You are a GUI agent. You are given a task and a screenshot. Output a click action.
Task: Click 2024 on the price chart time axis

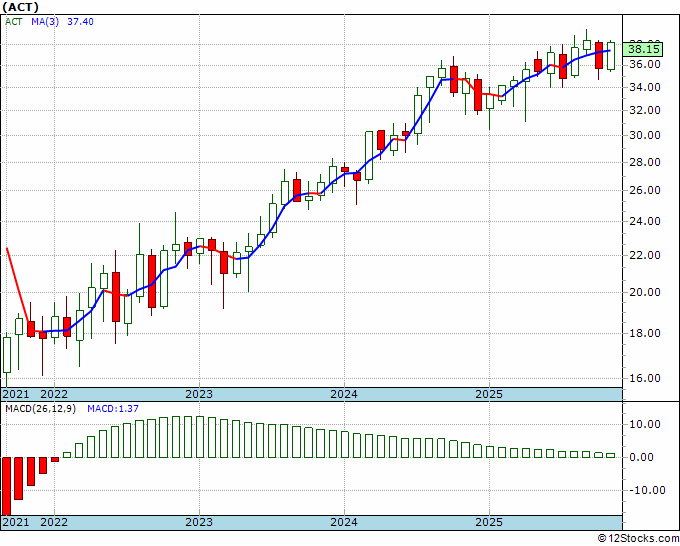(x=344, y=394)
